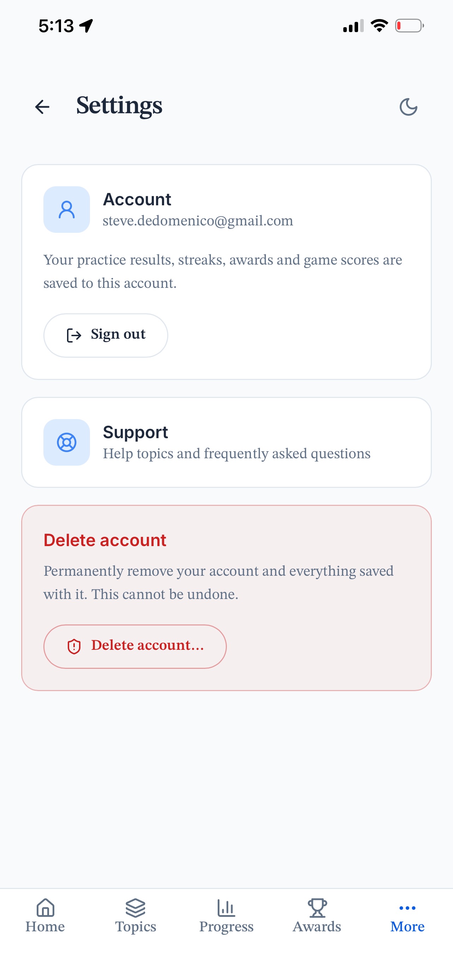Click the Support lifebuoy icon
Image resolution: width=453 pixels, height=980 pixels.
tap(67, 442)
